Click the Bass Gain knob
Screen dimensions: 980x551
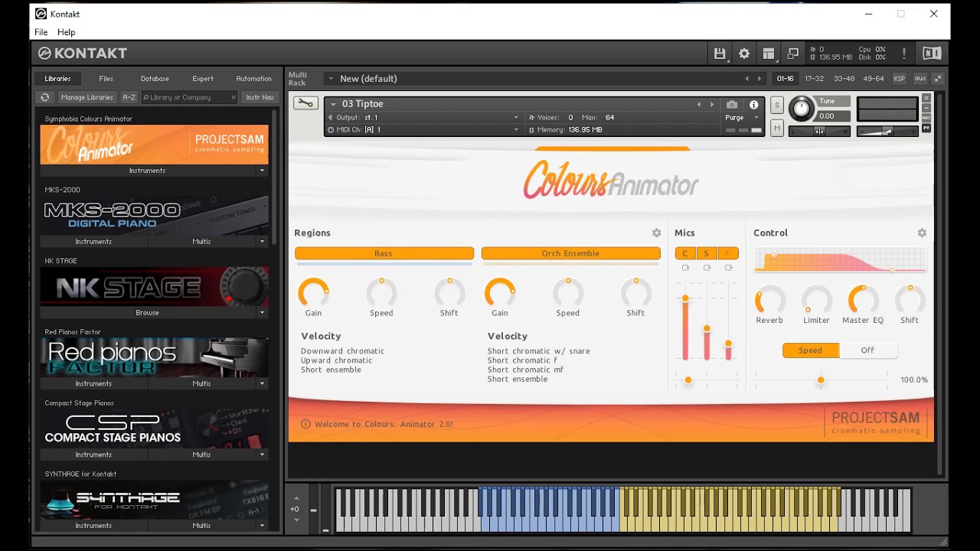click(313, 292)
